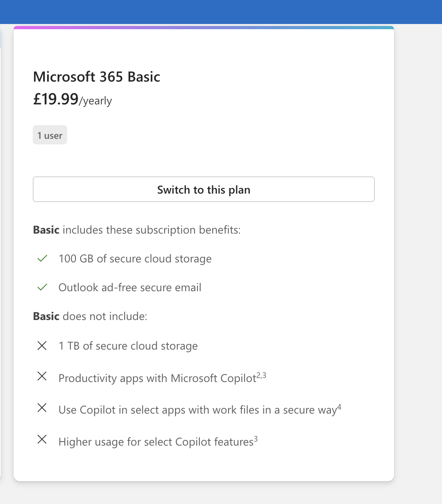Viewport: 442px width, 504px height.
Task: Click 'Productivity apps with Microsoft Copilot' text
Action: [157, 378]
